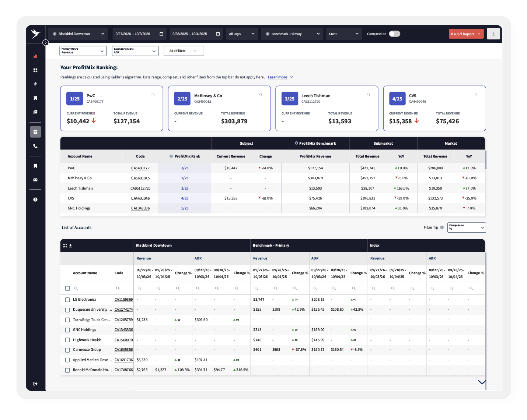Image resolution: width=527 pixels, height=420 pixels.
Task: Open the help question mark sidebar icon
Action: coord(35,200)
